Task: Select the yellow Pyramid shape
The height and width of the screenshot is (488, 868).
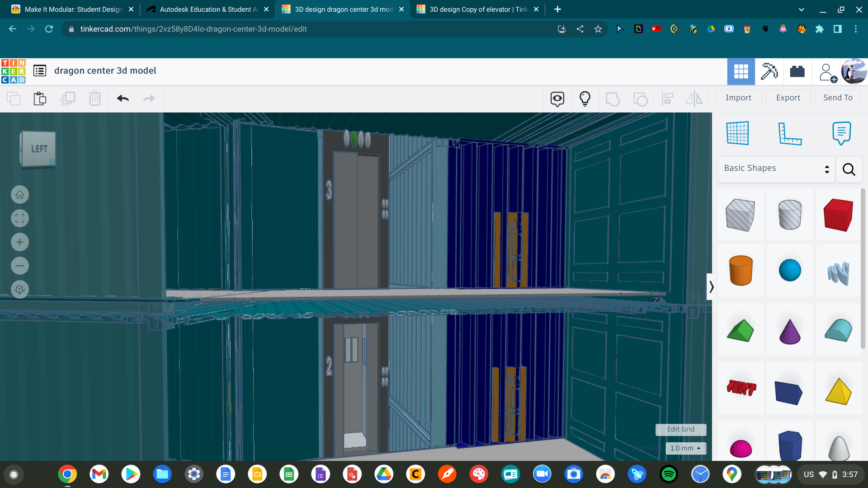Action: coord(838,391)
